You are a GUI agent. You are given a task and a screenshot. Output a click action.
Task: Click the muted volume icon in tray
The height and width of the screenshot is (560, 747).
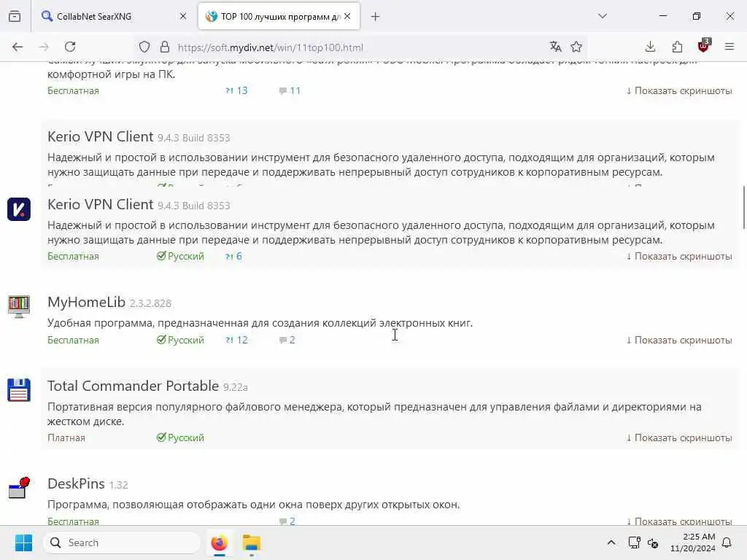coord(653,542)
